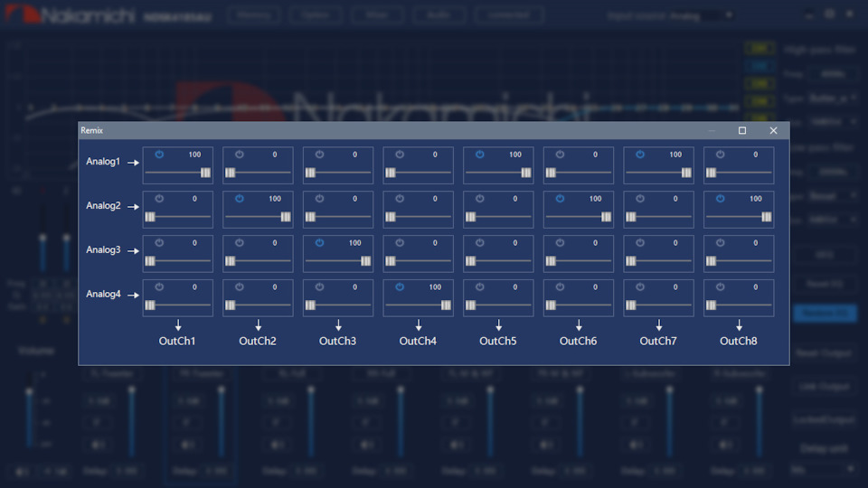Toggle power icon for Analog1 to OutCh5
Viewport: 868px width, 488px height.
tap(480, 155)
